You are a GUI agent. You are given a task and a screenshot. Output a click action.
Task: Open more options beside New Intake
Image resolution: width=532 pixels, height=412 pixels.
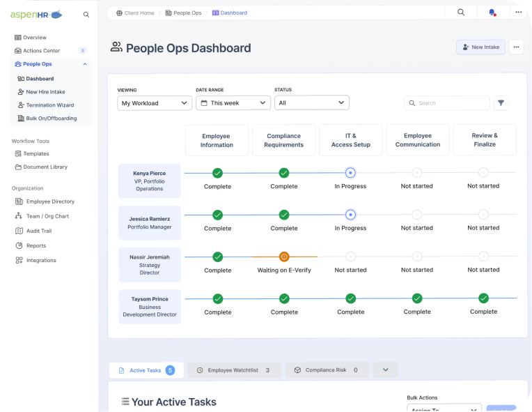[516, 47]
